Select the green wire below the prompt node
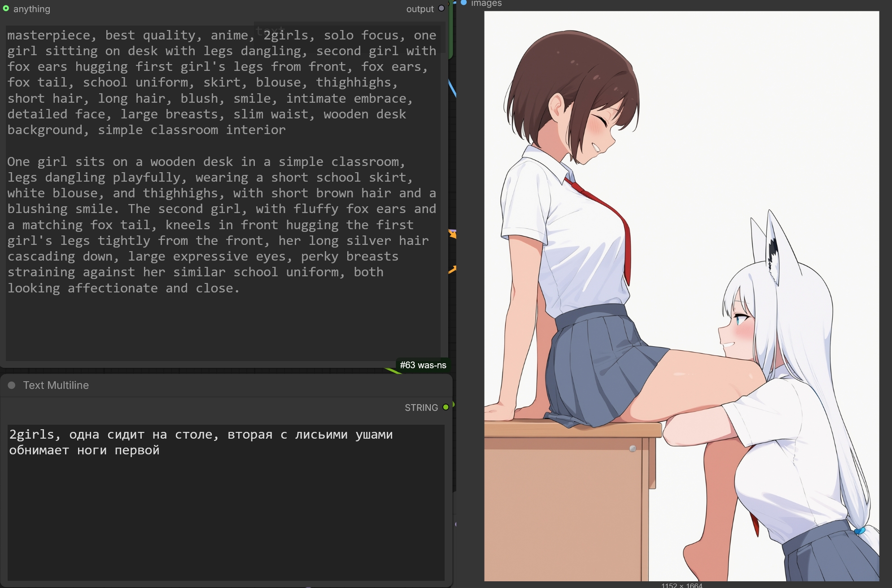The width and height of the screenshot is (892, 588). point(393,370)
